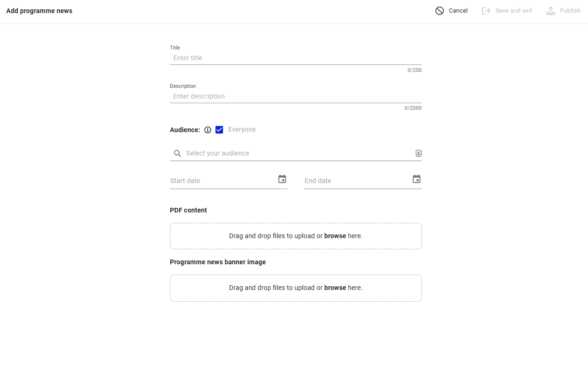Image resolution: width=588 pixels, height=367 pixels.
Task: Click the Cancel button label
Action: coord(458,11)
